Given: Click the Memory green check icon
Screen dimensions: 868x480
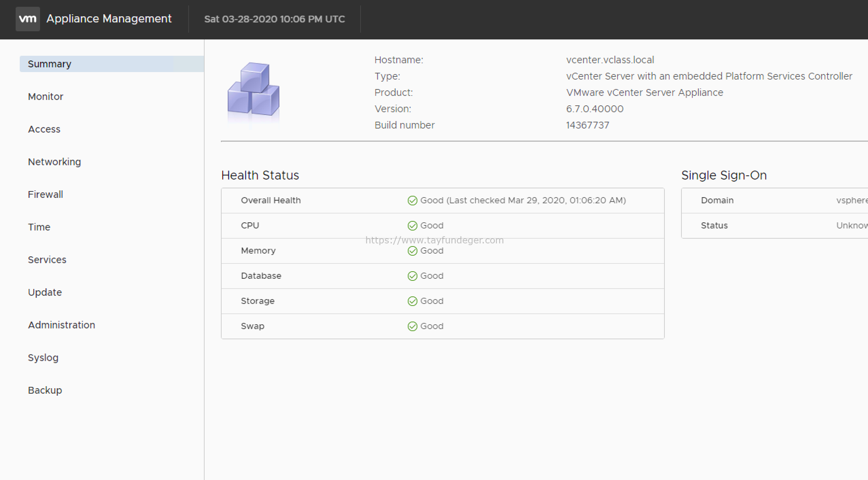Looking at the screenshot, I should point(412,251).
